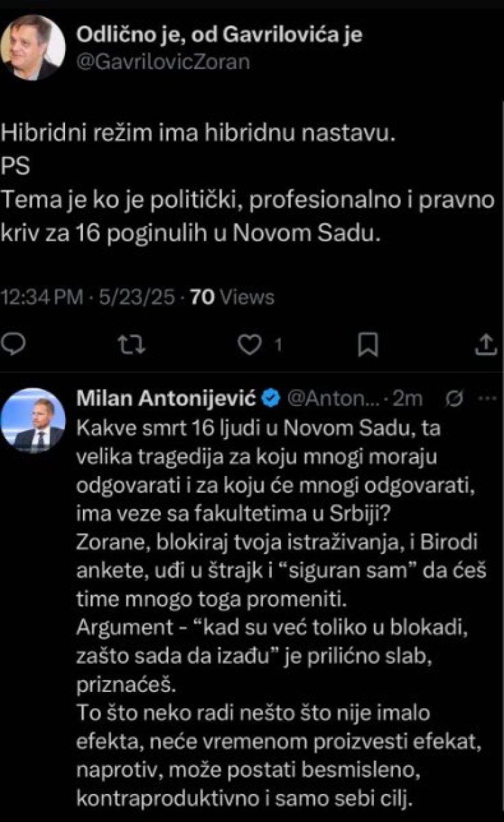This screenshot has width=504, height=822.
Task: Open the truncated @Anton... handle
Action: click(331, 399)
